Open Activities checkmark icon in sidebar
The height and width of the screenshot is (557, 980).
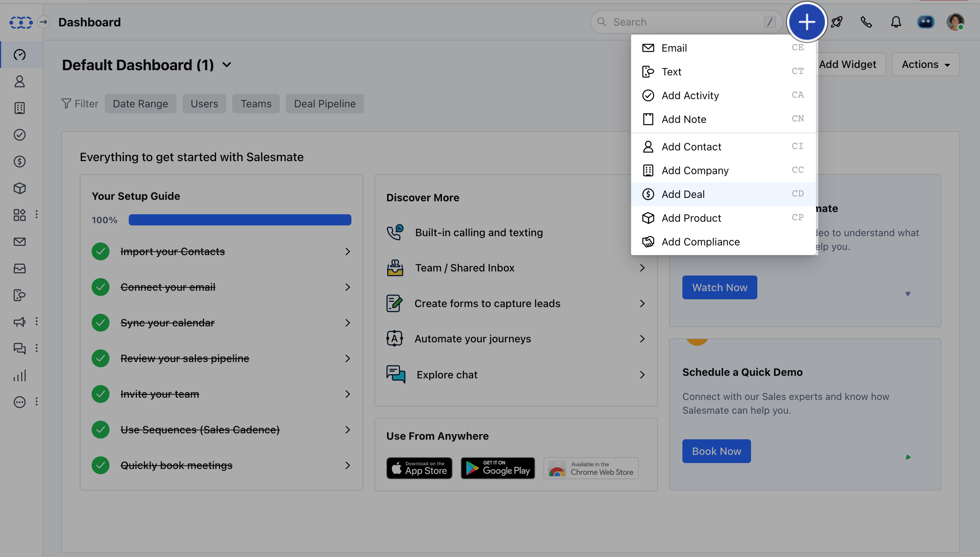tap(20, 135)
